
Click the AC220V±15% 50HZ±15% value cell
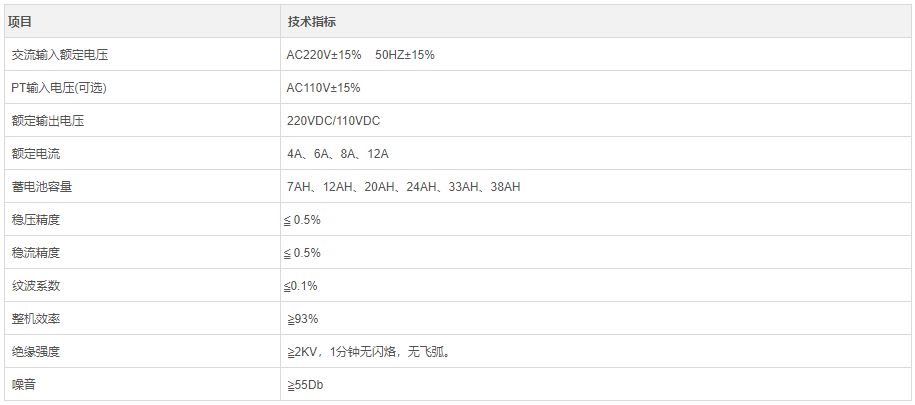(360, 55)
